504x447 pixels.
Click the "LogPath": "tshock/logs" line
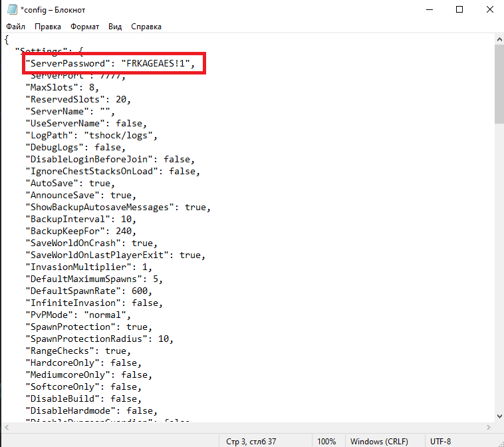92,136
